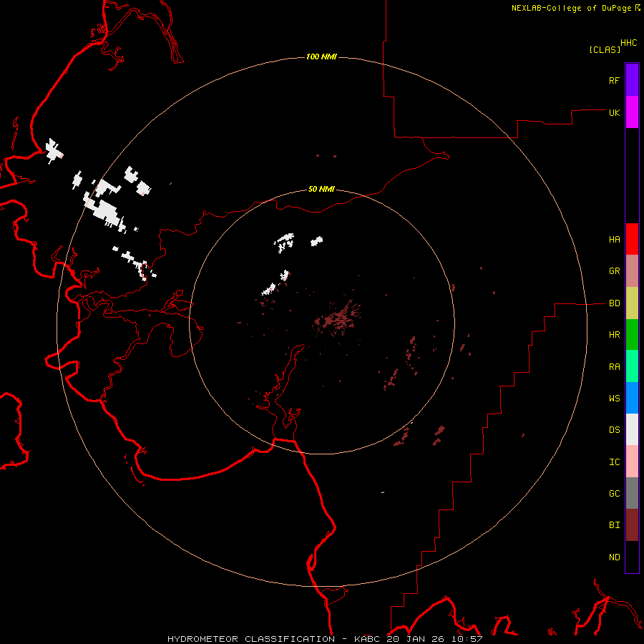Click the 50 NMI range ring label
Viewport: 644px width, 644px height.
(321, 189)
